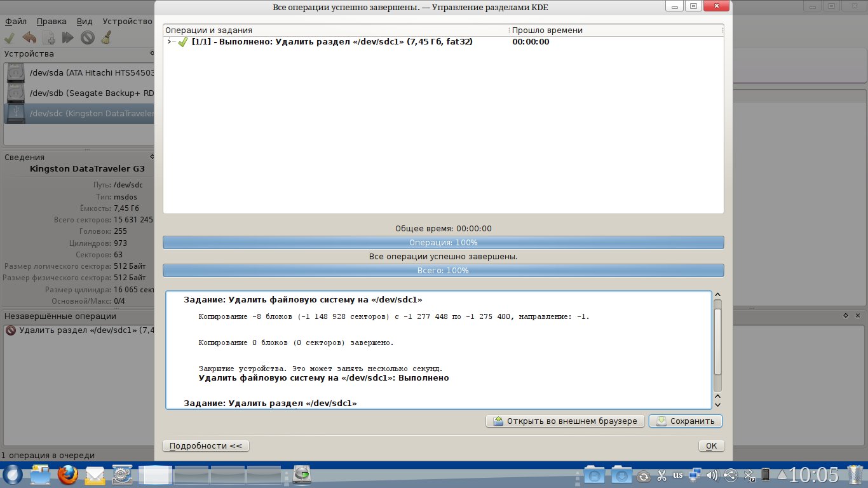Click the red pending operation icon
The width and height of the screenshot is (868, 488).
pyautogui.click(x=10, y=330)
